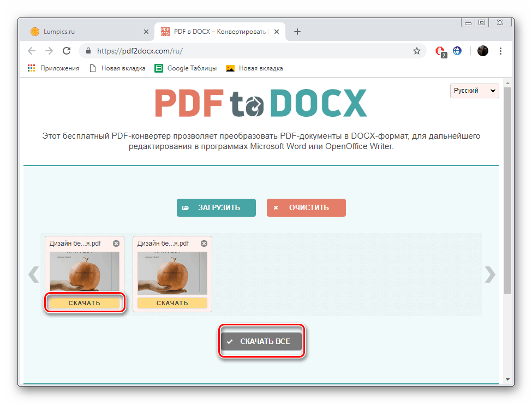Screen dimensions: 532x404
Task: Select the PDF в DOCX tab
Action: [220, 32]
